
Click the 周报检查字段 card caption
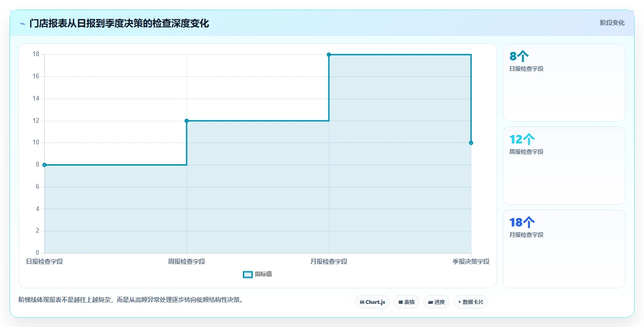click(526, 152)
